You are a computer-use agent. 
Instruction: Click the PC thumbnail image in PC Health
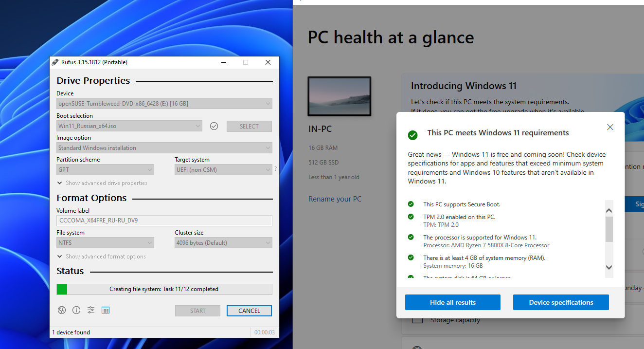click(340, 96)
